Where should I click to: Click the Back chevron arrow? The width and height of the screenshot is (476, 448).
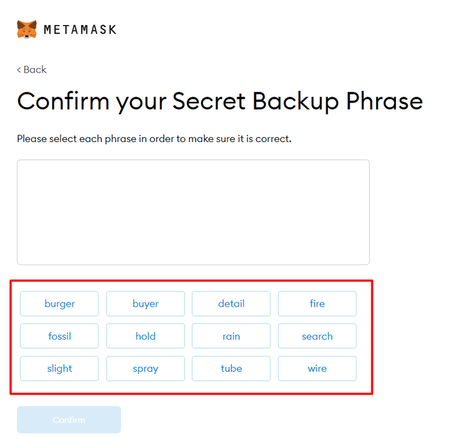point(19,70)
